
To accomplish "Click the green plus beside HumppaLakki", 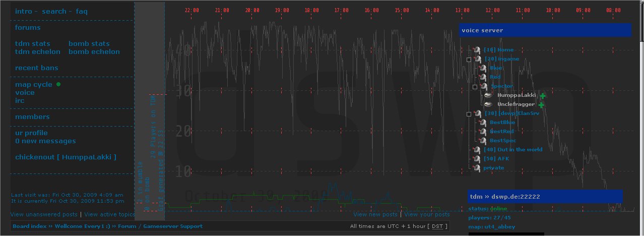I will point(543,96).
